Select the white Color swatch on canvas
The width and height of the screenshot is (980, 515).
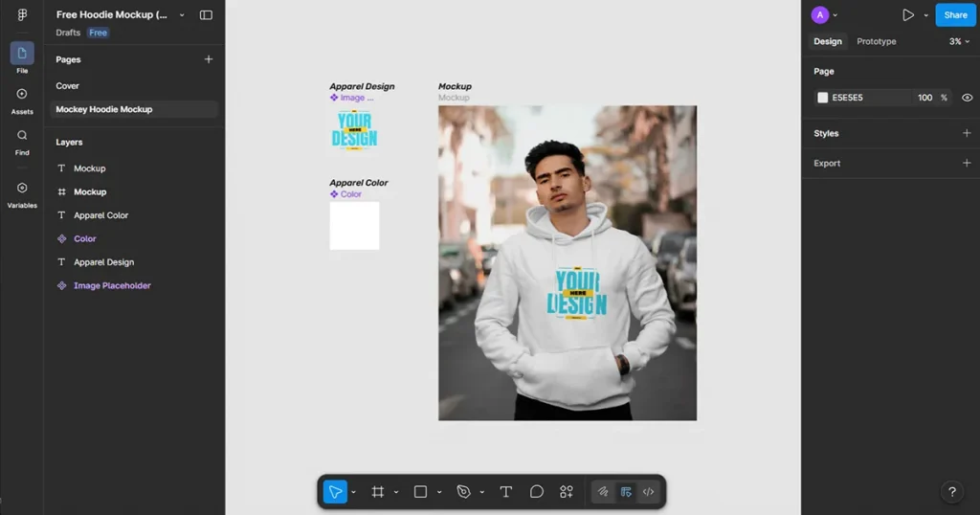coord(354,226)
